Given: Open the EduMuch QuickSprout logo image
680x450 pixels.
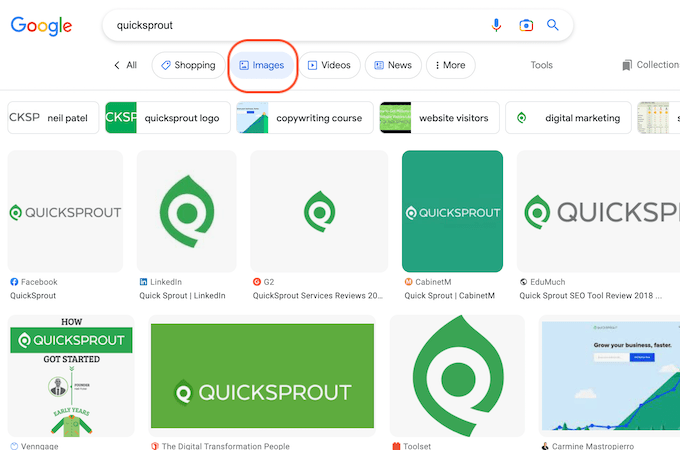Looking at the screenshot, I should (598, 211).
